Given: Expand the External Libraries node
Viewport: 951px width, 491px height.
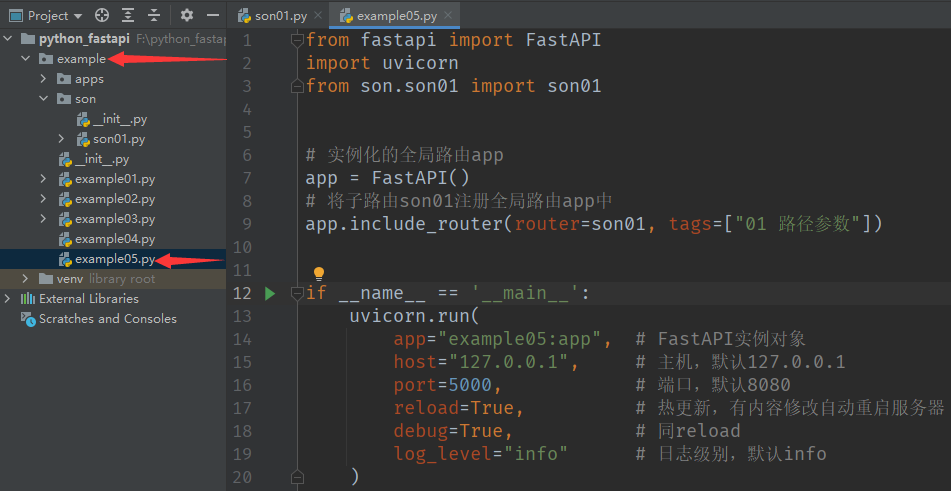Looking at the screenshot, I should click(x=9, y=299).
